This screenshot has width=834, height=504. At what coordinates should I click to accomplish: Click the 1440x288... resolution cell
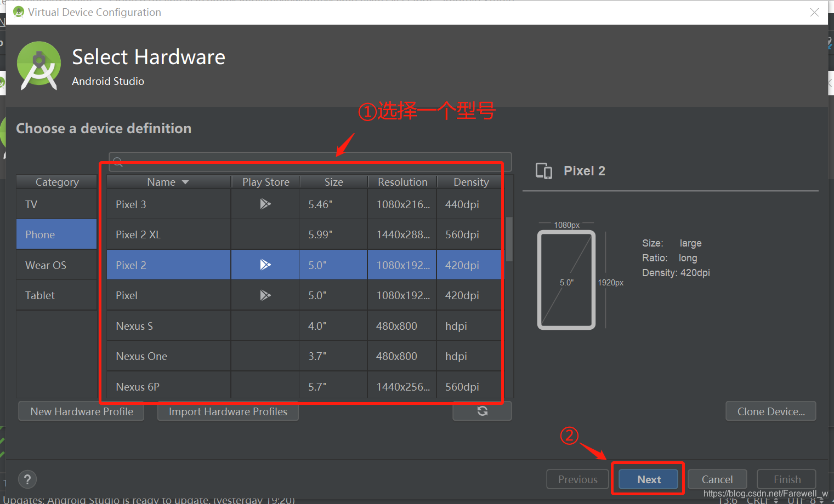pyautogui.click(x=402, y=234)
